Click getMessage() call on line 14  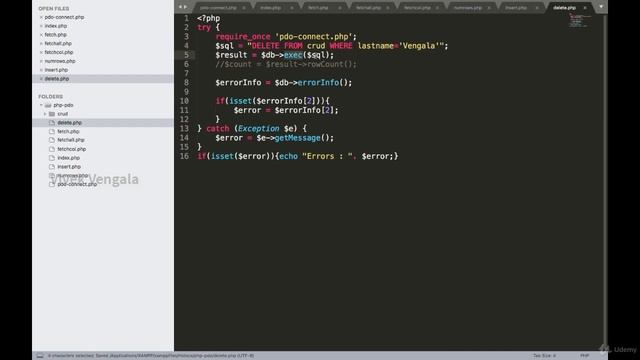coord(304,138)
